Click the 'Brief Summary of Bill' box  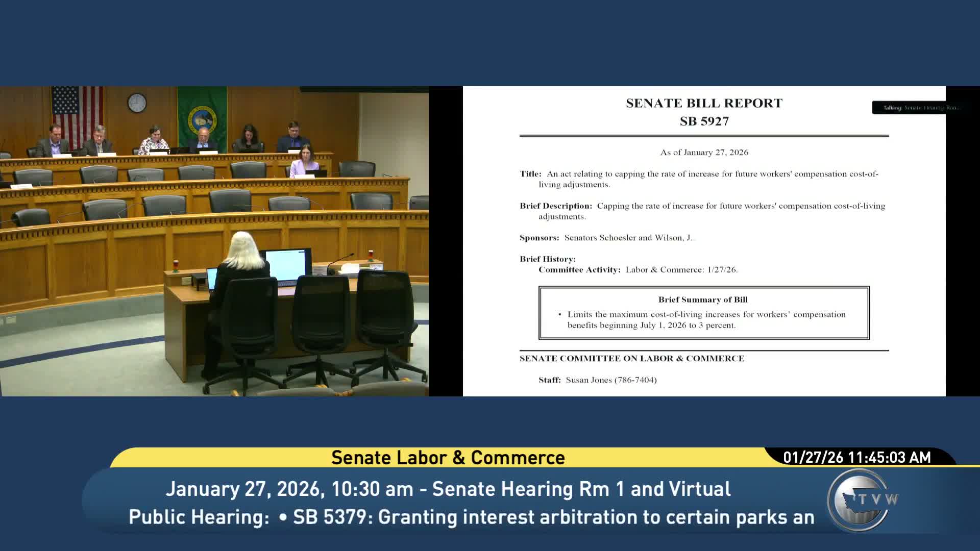coord(704,313)
